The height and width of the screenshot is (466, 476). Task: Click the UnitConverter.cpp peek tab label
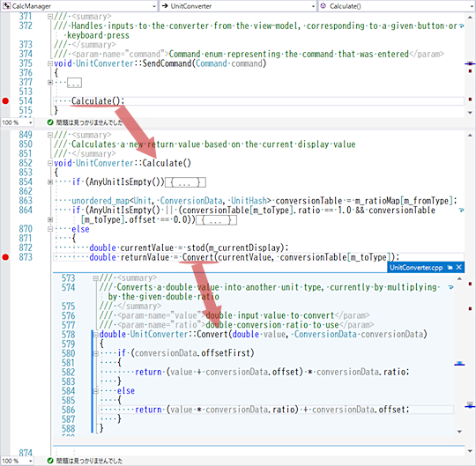pyautogui.click(x=416, y=268)
